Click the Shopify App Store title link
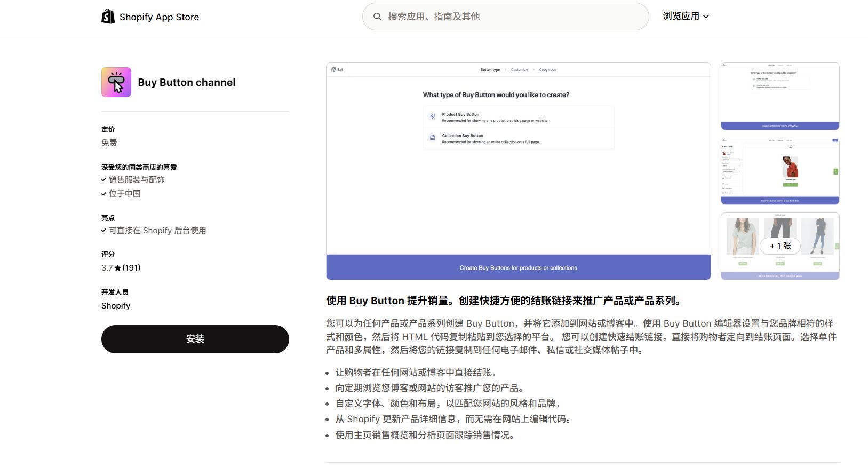Screen dimensions: 868x466 (x=159, y=17)
